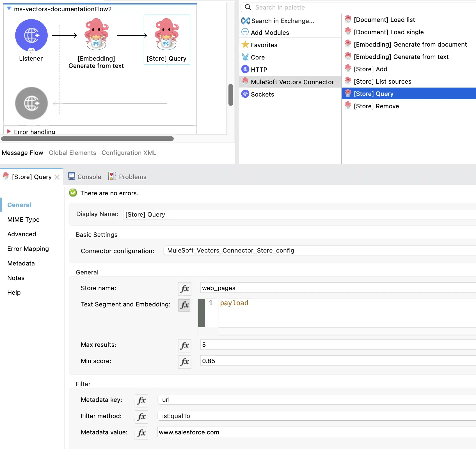Click the Search in Exchange icon

click(x=246, y=21)
